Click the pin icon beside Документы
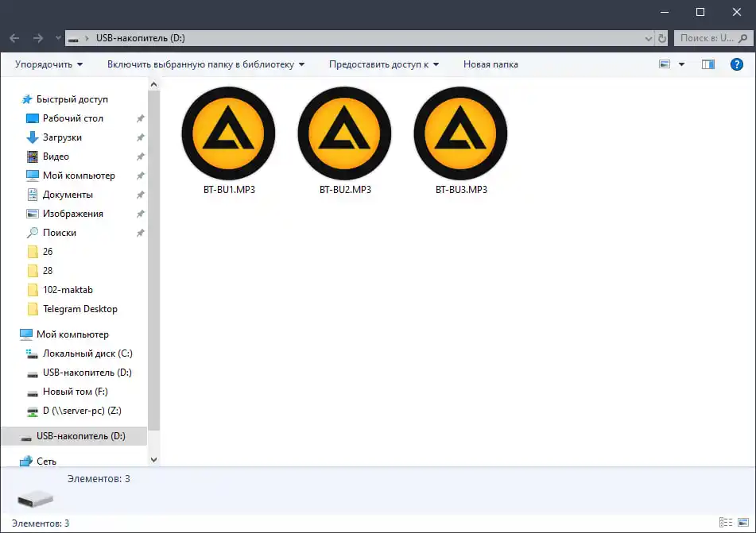The height and width of the screenshot is (533, 756). tap(140, 195)
